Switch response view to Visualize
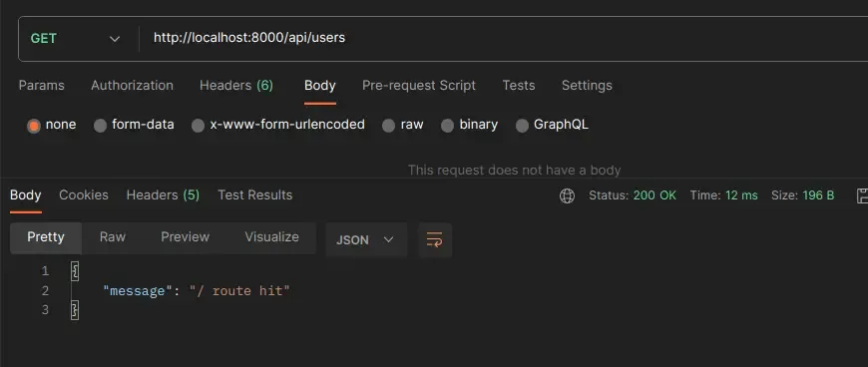 (271, 237)
